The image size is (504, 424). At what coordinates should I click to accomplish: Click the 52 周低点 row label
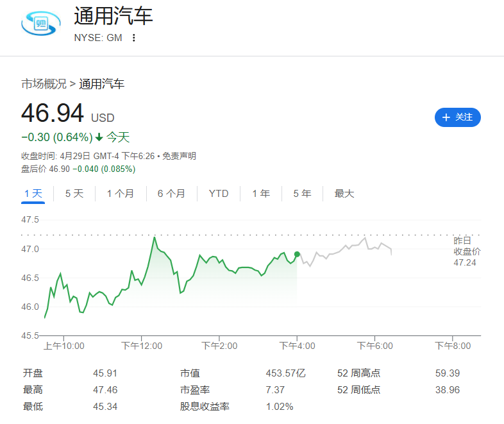(x=358, y=390)
